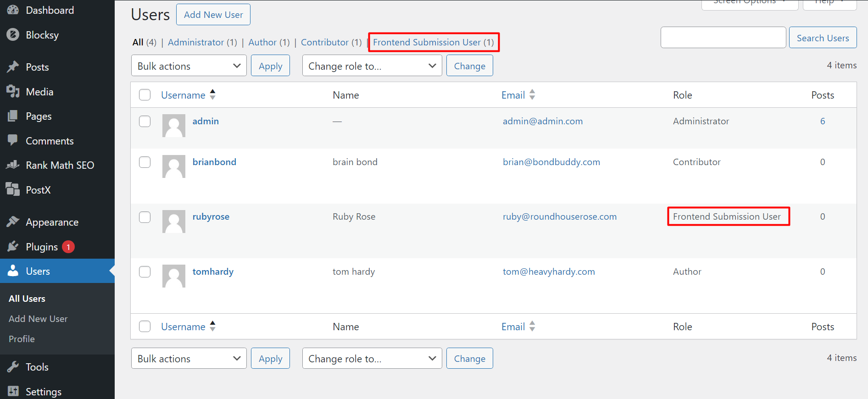Check the checkbox for user brianbond
The image size is (868, 399).
(145, 162)
